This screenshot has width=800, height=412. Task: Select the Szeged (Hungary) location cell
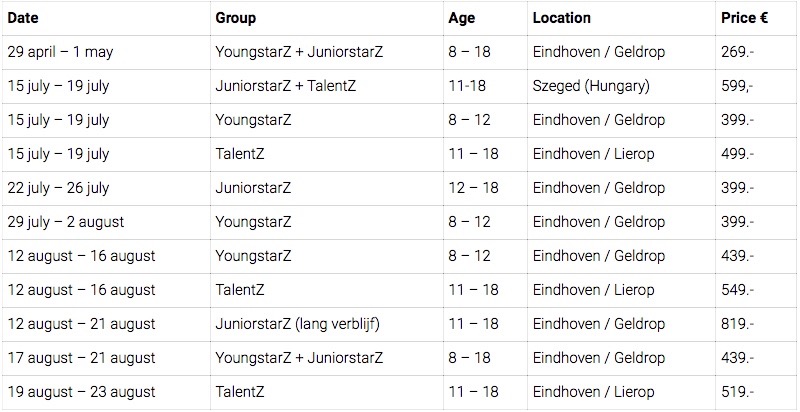pyautogui.click(x=592, y=86)
